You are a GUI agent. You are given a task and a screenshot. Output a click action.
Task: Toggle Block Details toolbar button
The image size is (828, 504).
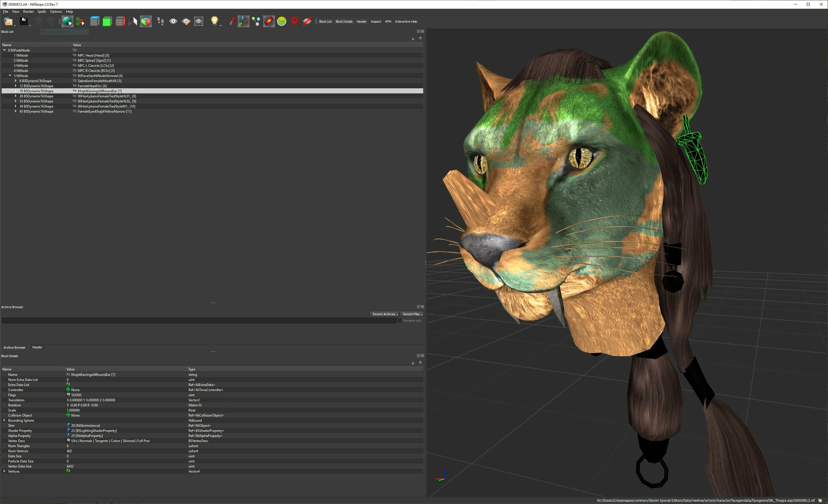click(x=344, y=22)
